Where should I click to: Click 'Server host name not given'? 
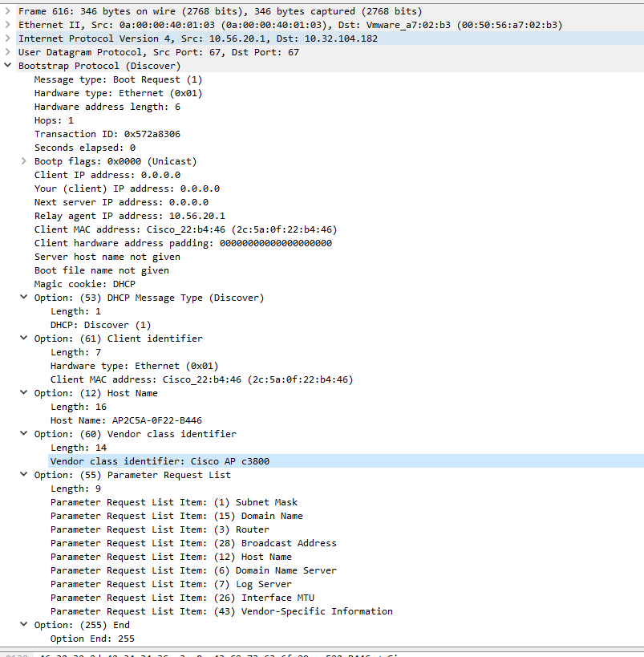(107, 257)
